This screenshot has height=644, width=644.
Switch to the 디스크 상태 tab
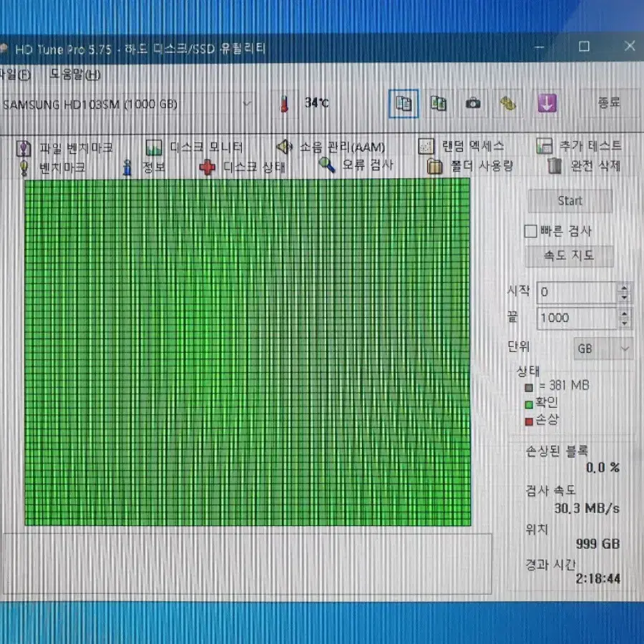pos(243,167)
